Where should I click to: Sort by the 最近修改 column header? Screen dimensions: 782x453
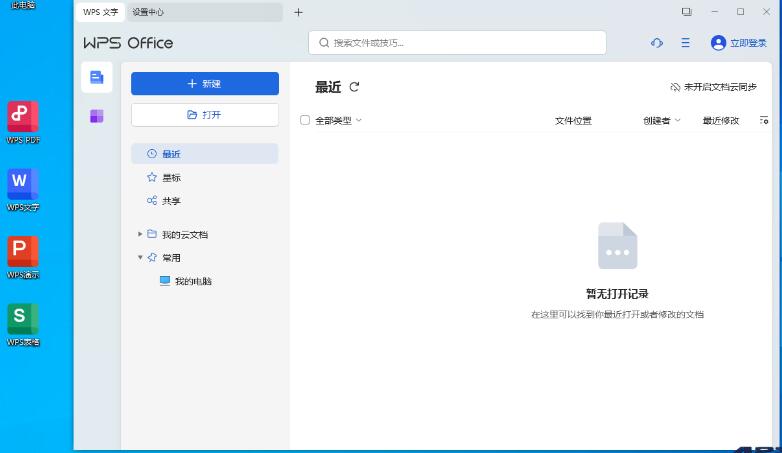click(721, 120)
